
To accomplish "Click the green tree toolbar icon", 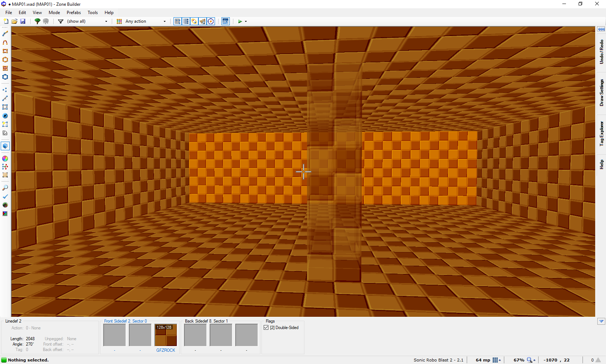I will coord(37,21).
